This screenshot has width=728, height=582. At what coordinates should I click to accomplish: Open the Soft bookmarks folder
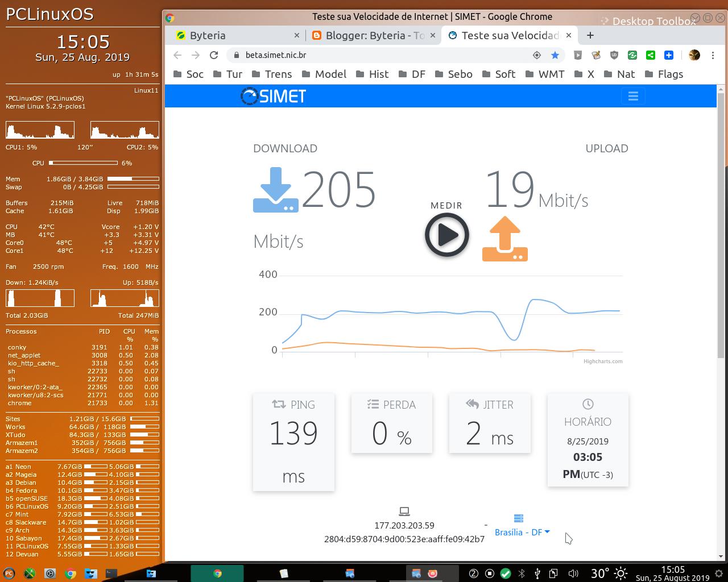tap(498, 74)
